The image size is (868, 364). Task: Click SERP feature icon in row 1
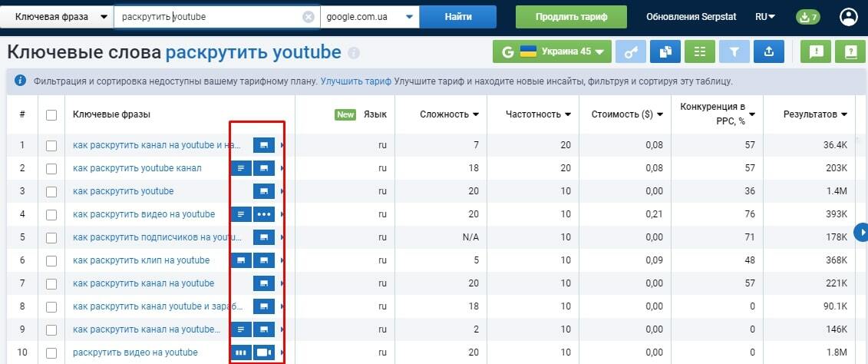pos(264,145)
